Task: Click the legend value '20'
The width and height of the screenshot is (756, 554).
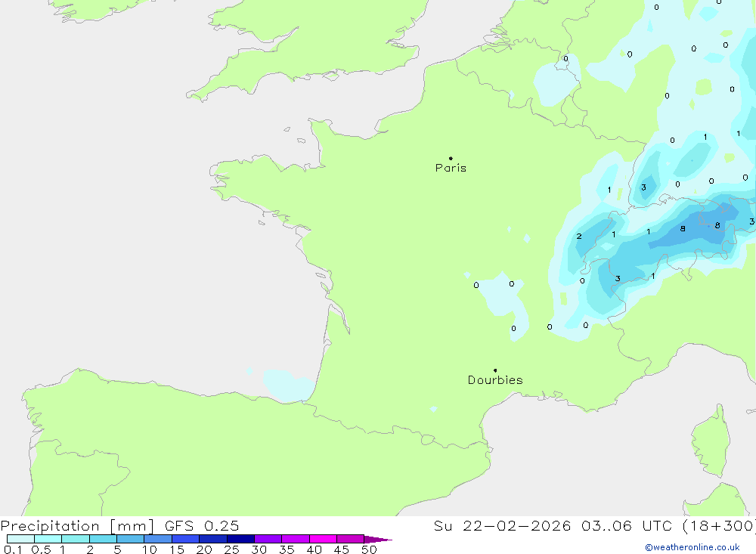Action: (204, 549)
